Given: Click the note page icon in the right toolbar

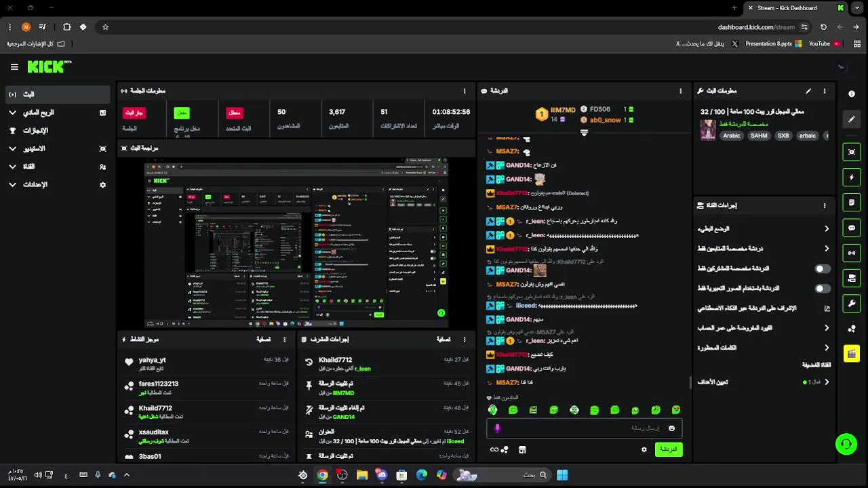Looking at the screenshot, I should [852, 203].
